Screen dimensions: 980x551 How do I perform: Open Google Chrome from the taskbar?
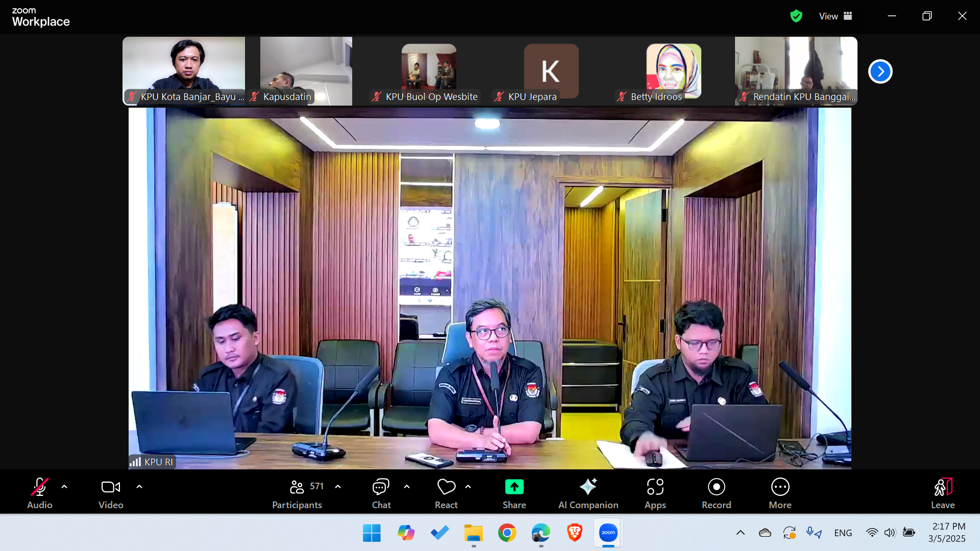click(x=507, y=533)
